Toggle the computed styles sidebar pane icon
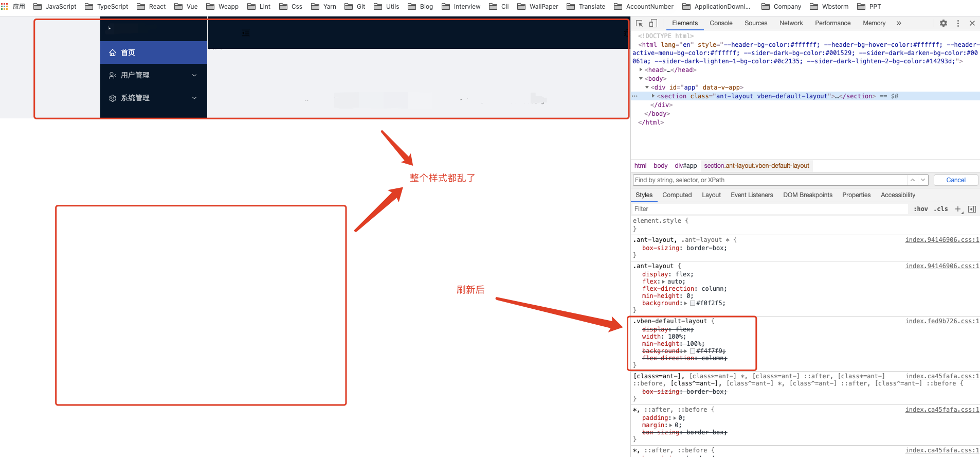The height and width of the screenshot is (457, 980). (x=972, y=209)
